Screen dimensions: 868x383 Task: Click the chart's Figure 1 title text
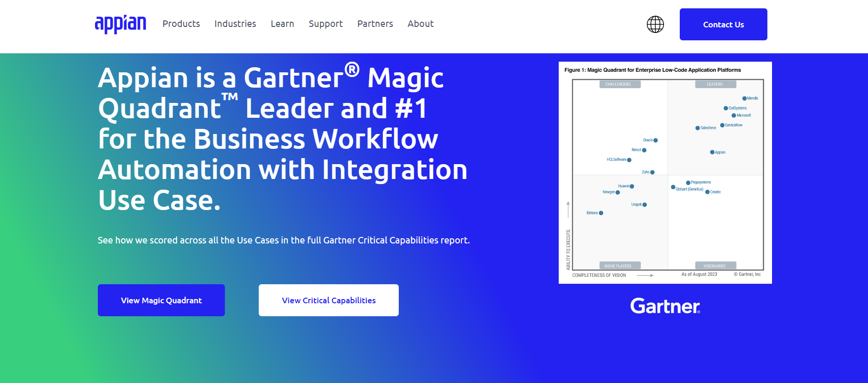click(x=652, y=70)
